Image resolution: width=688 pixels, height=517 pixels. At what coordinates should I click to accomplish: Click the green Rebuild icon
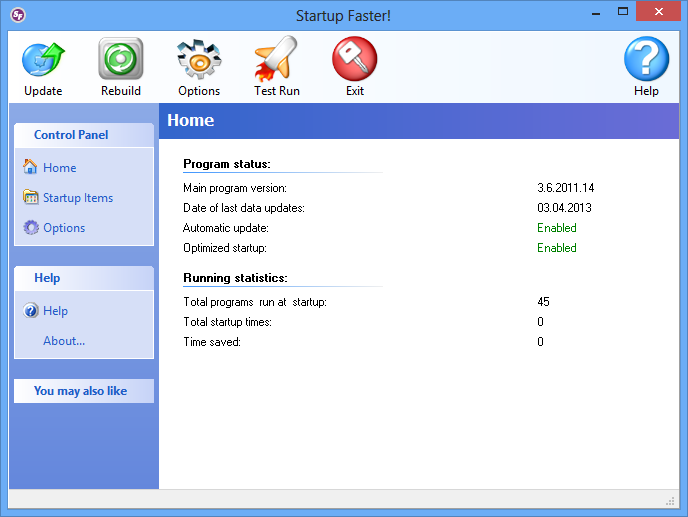coord(121,58)
